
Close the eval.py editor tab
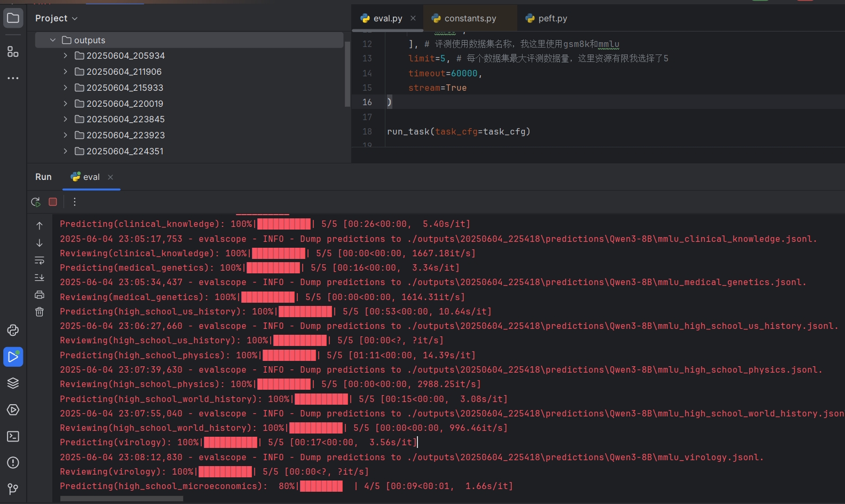point(413,18)
